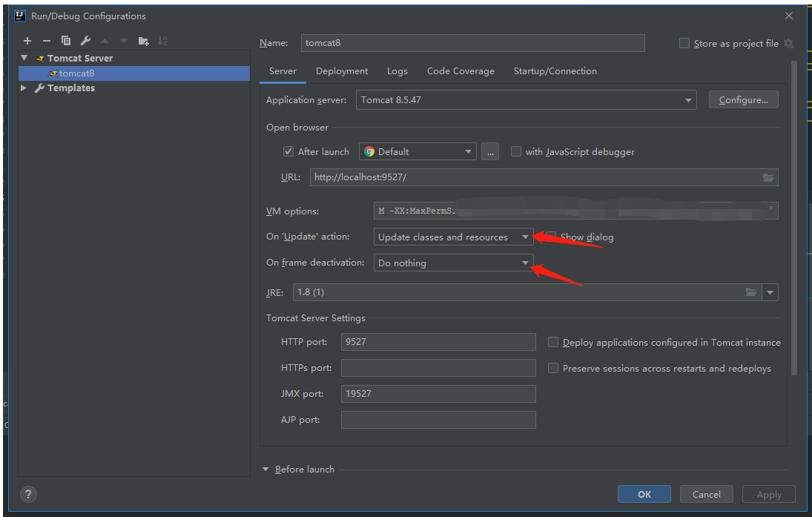Open gear icon beside Store as project file

pos(788,44)
